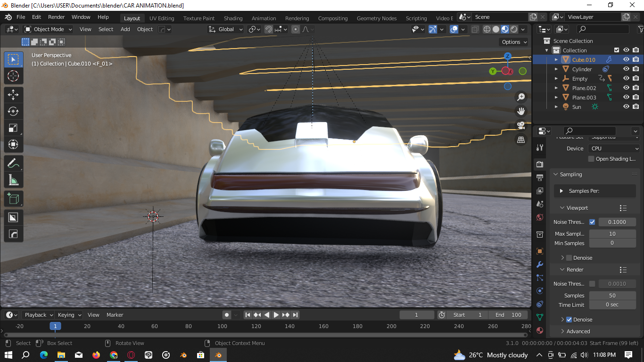Select the Add Cube tool
This screenshot has height=362, width=644.
click(14, 198)
